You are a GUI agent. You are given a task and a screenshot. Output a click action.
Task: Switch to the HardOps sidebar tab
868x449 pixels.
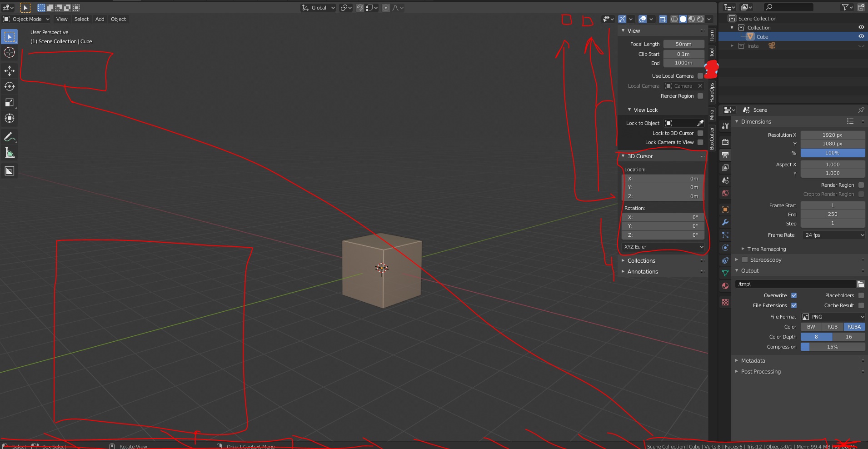pos(712,93)
